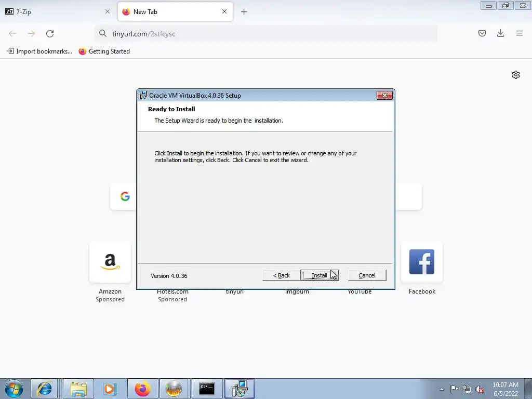Close the Oracle VM VirtualBox Setup dialog
This screenshot has height=399, width=532.
[384, 96]
